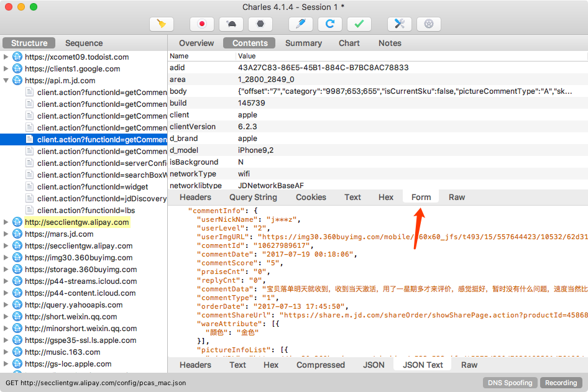Screen dimensions: 588x392
Task: Select the client.action?functionId=widget request
Action: [93, 187]
